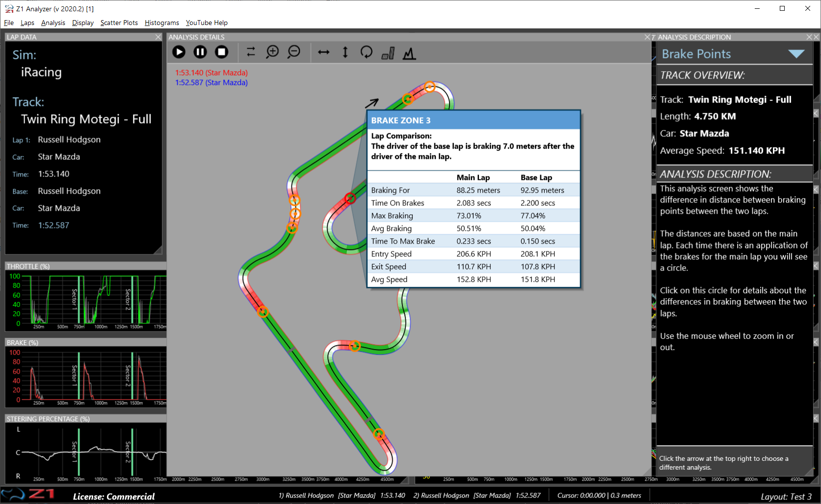Pause the lap playback
The height and width of the screenshot is (504, 821).
(x=200, y=52)
